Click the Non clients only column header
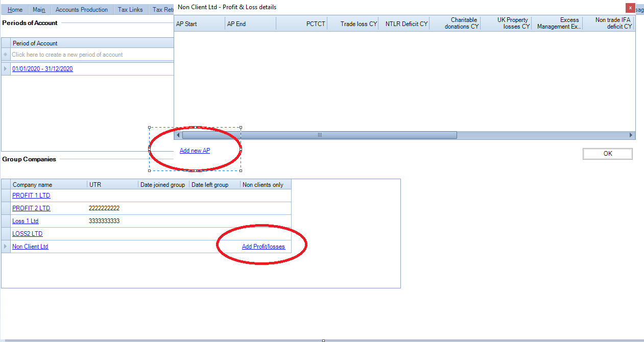 point(266,185)
